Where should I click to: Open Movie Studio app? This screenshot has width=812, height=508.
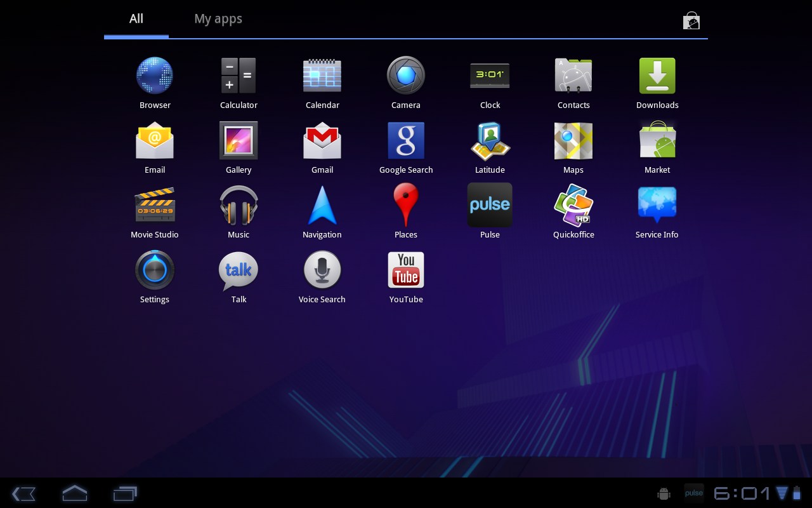(x=155, y=206)
